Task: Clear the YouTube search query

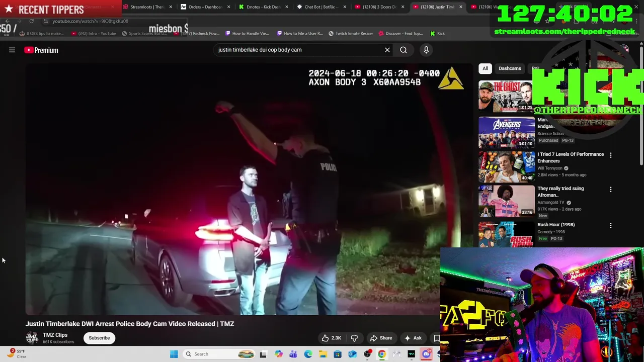Action: [x=387, y=50]
